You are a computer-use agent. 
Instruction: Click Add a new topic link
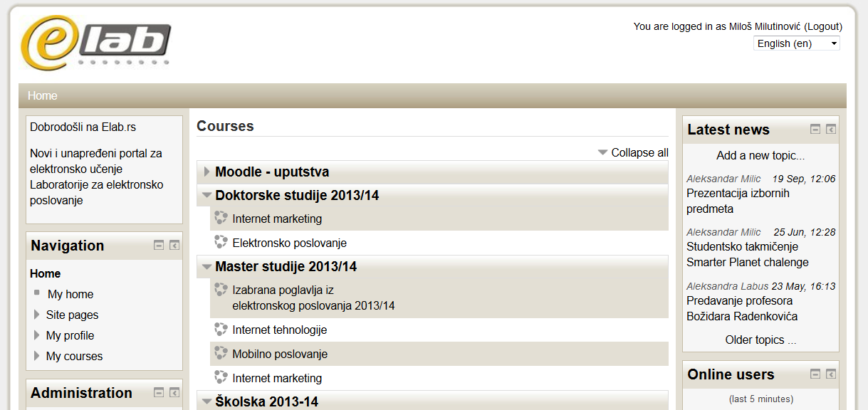coord(760,155)
